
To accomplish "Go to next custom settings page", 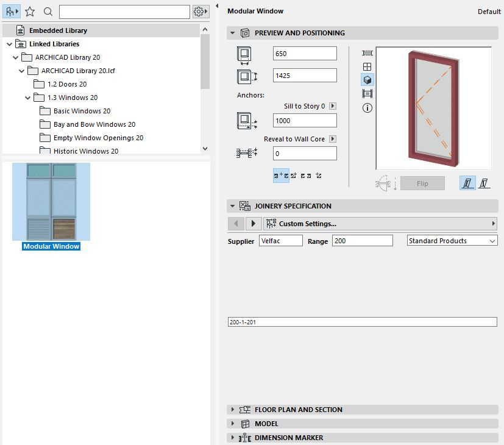I will coord(254,224).
